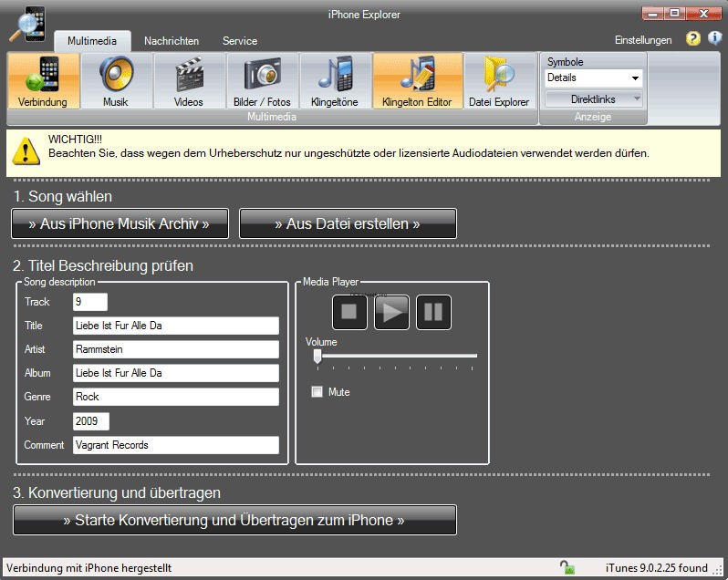Switch to the Service tab
Viewport: 728px width, 580px height.
pyautogui.click(x=240, y=41)
